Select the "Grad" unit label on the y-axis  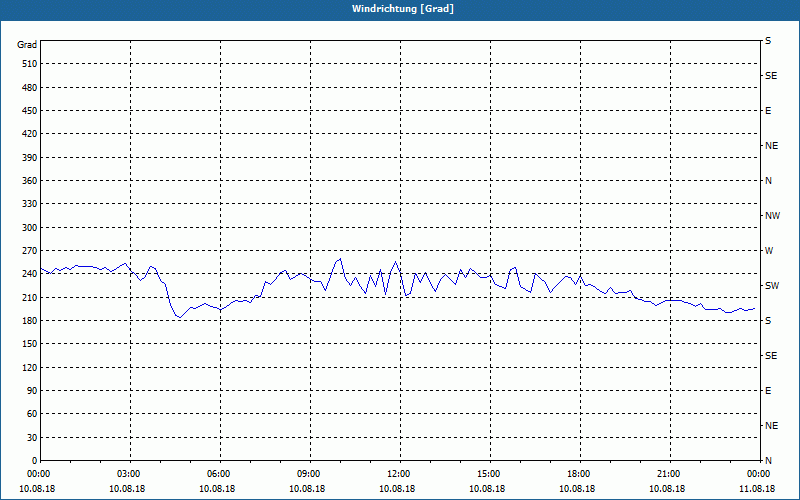click(x=27, y=45)
